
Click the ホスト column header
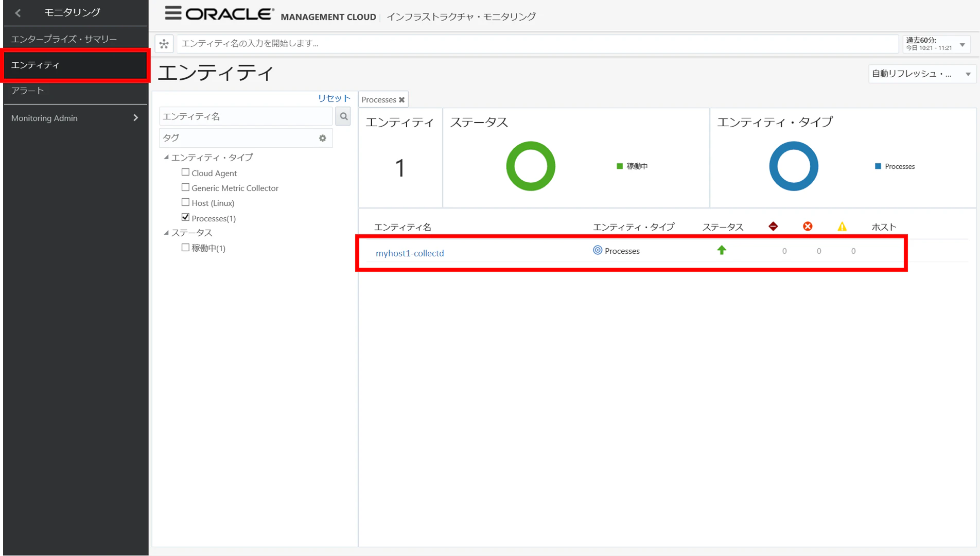[884, 227]
